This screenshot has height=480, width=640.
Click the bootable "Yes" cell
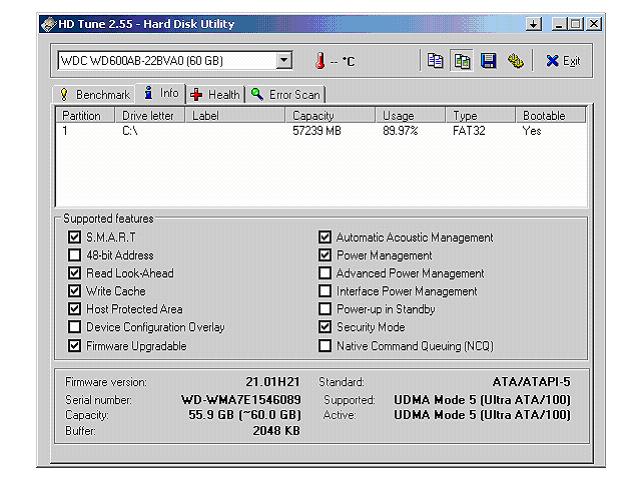coord(532,131)
